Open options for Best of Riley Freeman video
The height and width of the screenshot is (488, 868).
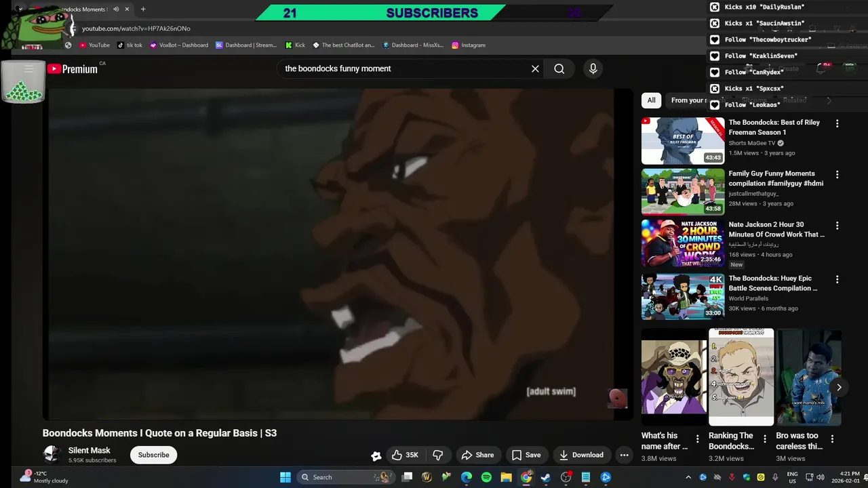coord(837,123)
